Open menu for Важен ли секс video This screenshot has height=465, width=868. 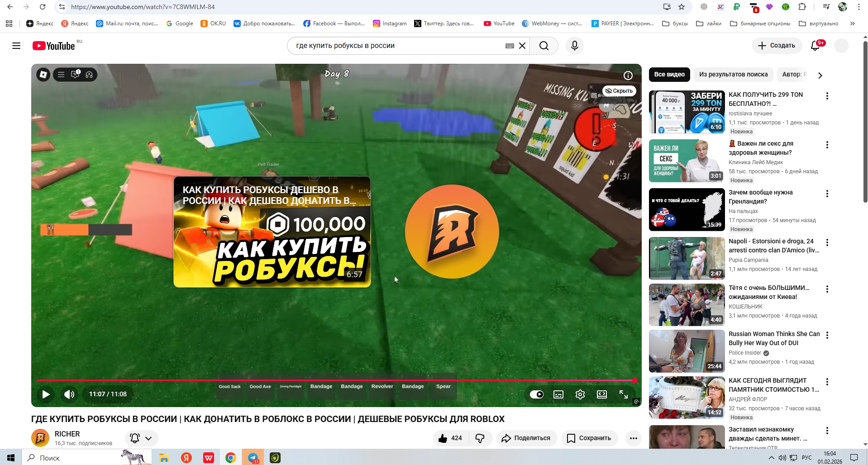827,145
